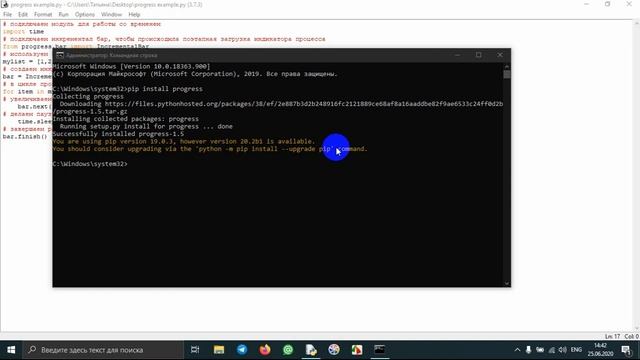Image resolution: width=640 pixels, height=360 pixels.
Task: Open the Edit menu in IDLE
Action: coord(23,14)
